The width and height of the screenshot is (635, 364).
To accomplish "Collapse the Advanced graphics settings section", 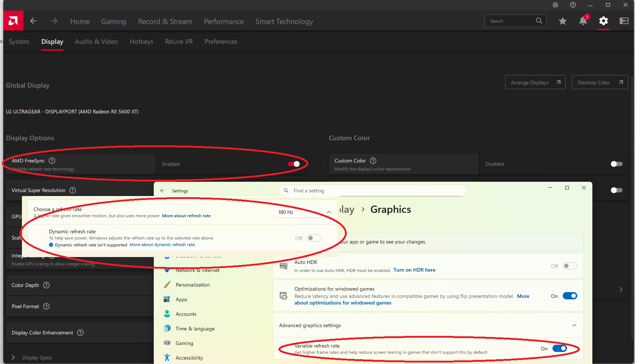I will point(574,325).
